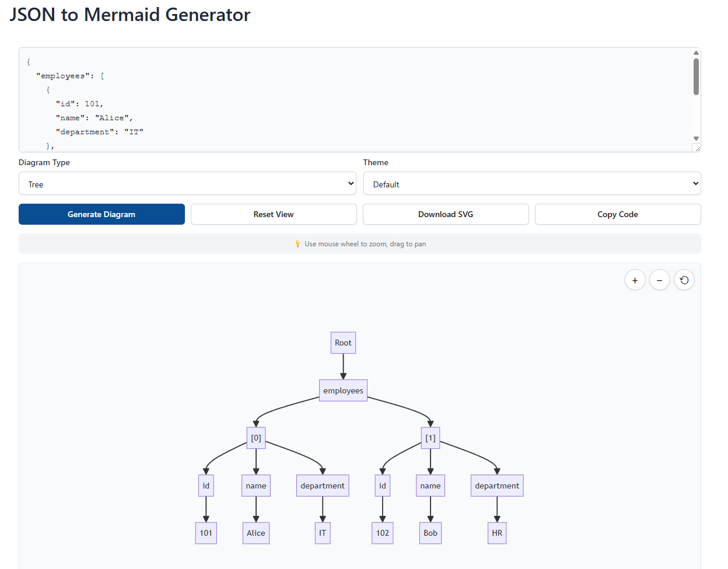728x569 pixels.
Task: Click the zoom in icon on the canvas
Action: [x=635, y=280]
